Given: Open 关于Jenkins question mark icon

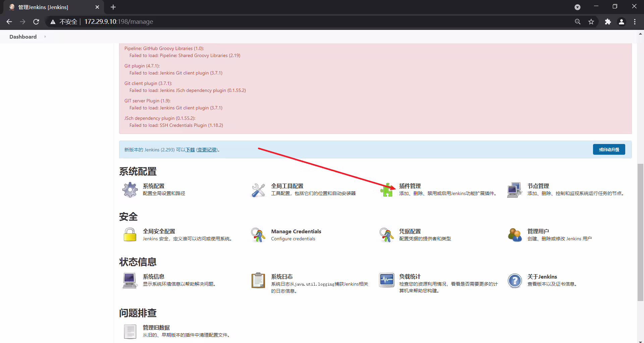Looking at the screenshot, I should [515, 281].
